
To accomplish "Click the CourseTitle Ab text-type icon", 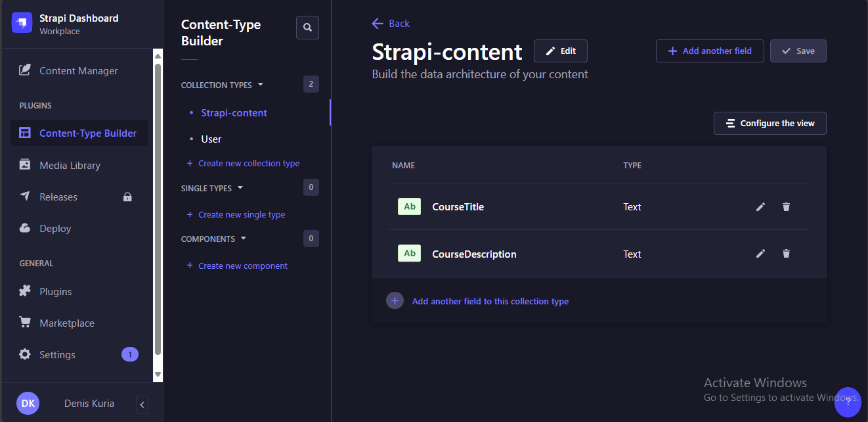I will (409, 206).
